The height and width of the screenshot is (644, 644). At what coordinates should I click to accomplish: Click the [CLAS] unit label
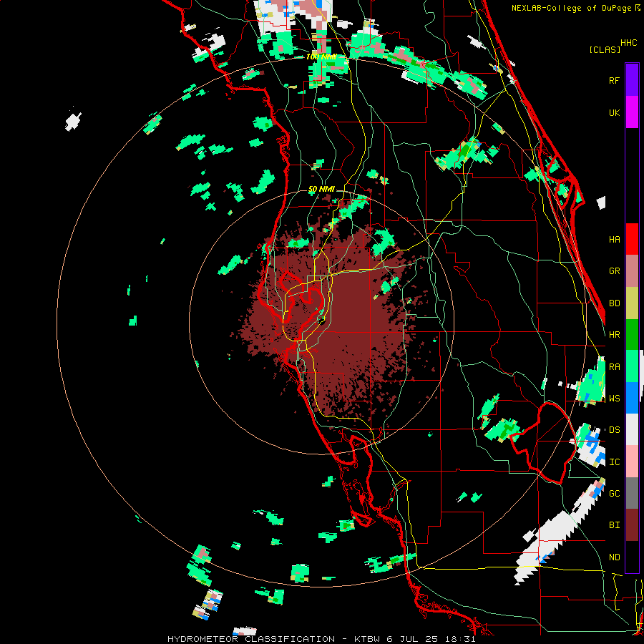[605, 49]
